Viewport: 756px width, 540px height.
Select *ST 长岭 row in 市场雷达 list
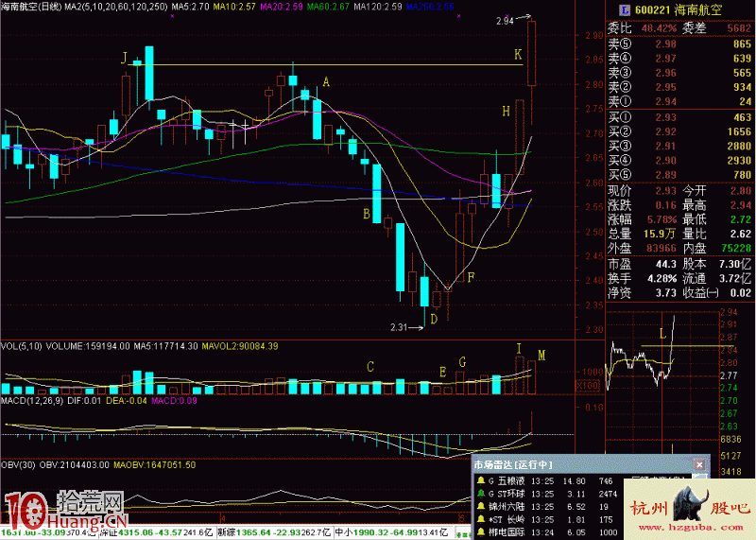tap(548, 520)
